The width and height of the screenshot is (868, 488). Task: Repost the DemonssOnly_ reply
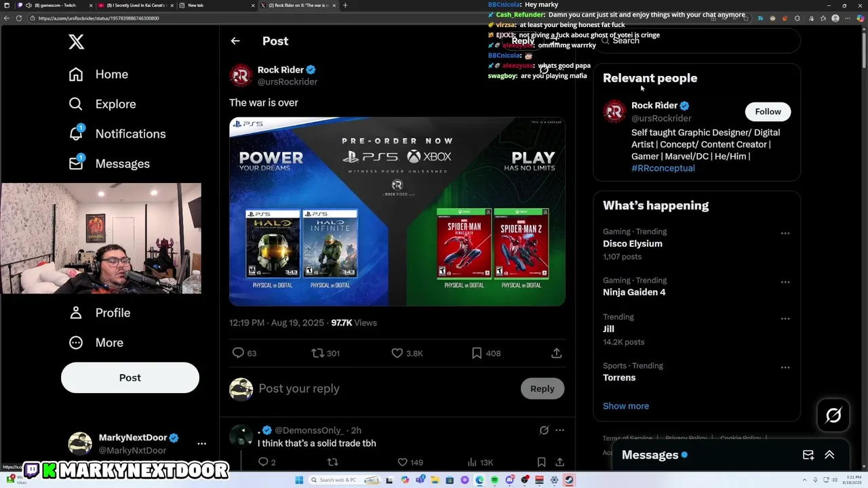tap(332, 462)
